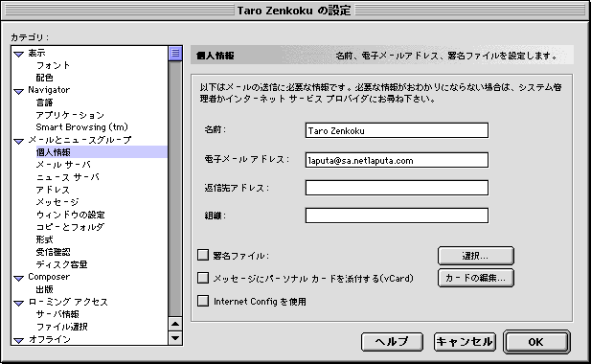The image size is (591, 364).
Task: Enable Internet Config を使用 checkbox
Action: tap(203, 301)
